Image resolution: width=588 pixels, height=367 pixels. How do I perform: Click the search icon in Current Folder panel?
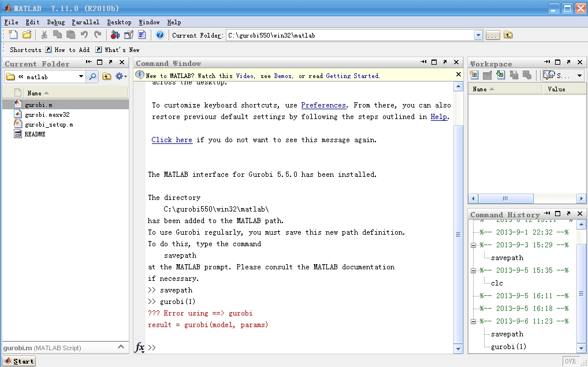pyautogui.click(x=92, y=76)
